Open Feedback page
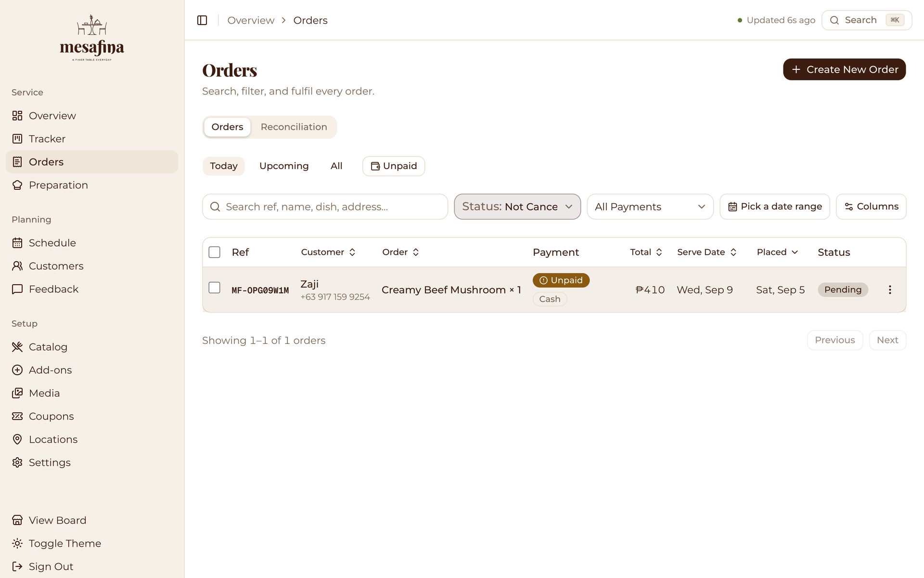Viewport: 924px width, 578px height. tap(92, 289)
